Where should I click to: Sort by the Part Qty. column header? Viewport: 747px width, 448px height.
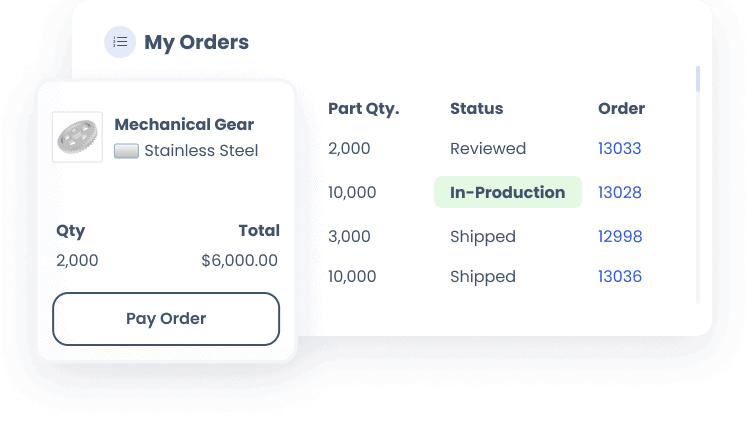click(363, 109)
